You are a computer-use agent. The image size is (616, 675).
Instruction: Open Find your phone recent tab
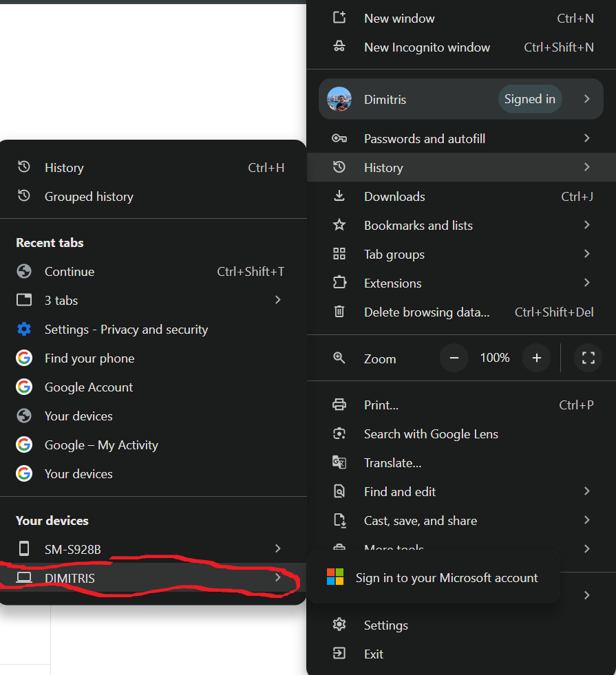coord(153,358)
